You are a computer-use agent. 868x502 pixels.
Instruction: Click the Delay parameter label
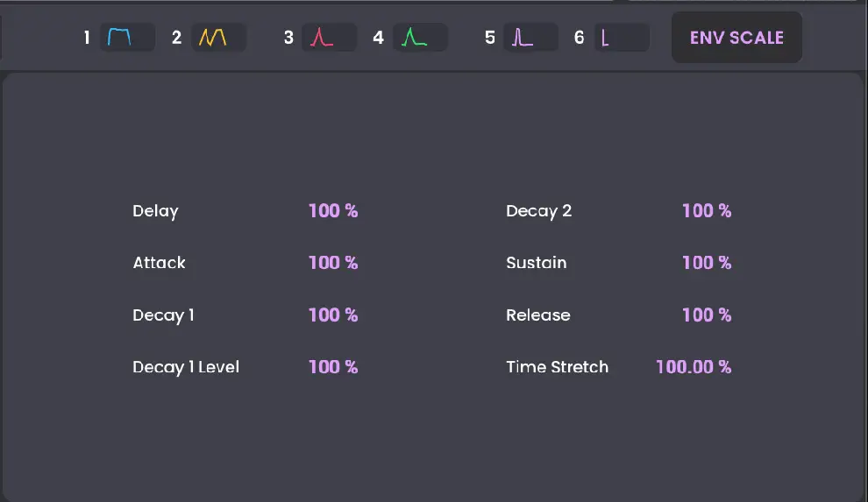(x=155, y=211)
